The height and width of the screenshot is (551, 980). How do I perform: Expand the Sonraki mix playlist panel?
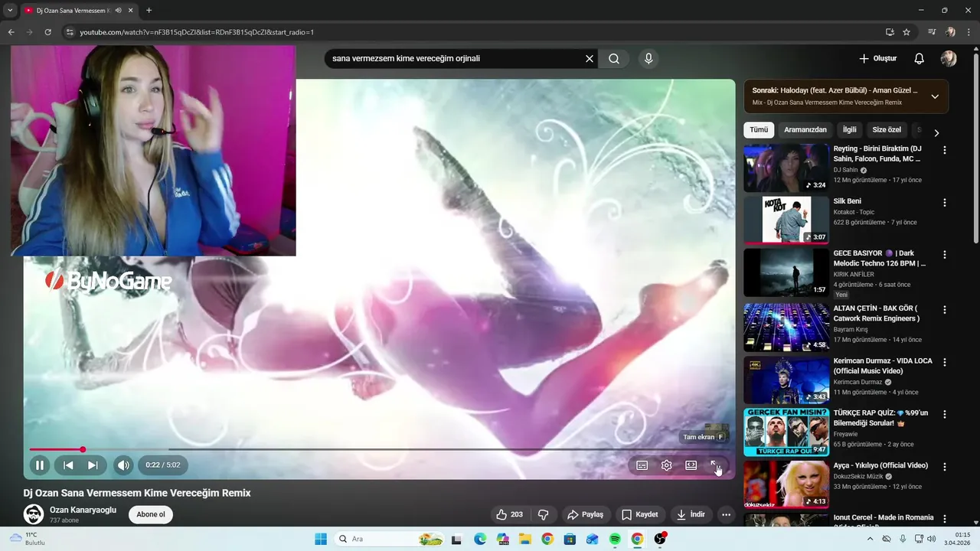(935, 96)
